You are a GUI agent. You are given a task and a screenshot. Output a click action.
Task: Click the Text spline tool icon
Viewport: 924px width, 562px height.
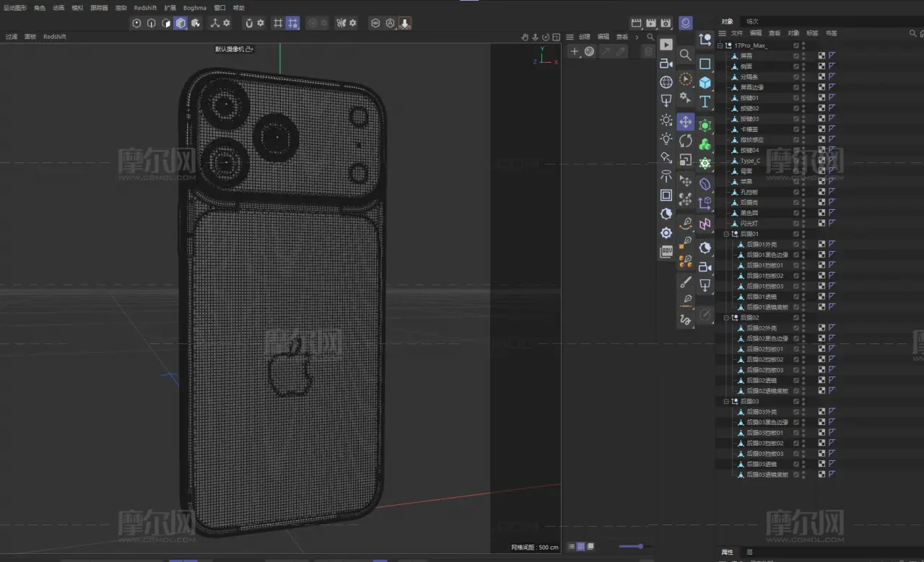point(705,102)
